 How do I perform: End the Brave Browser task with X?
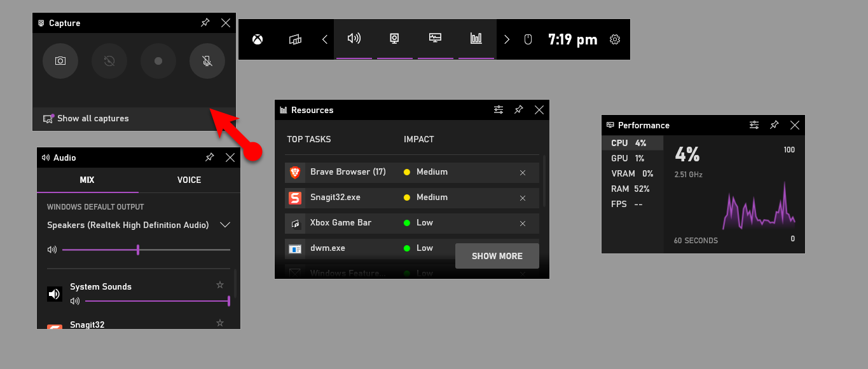(x=523, y=172)
